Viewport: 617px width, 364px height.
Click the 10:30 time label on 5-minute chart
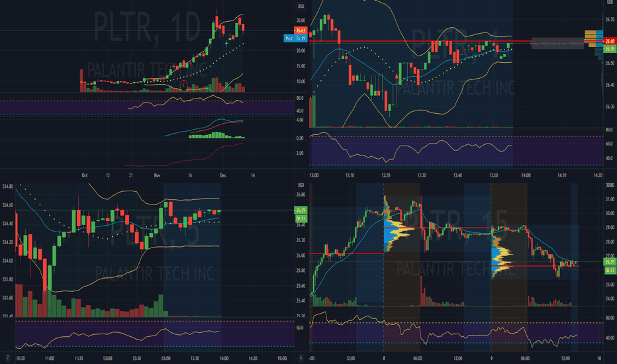(x=21, y=358)
